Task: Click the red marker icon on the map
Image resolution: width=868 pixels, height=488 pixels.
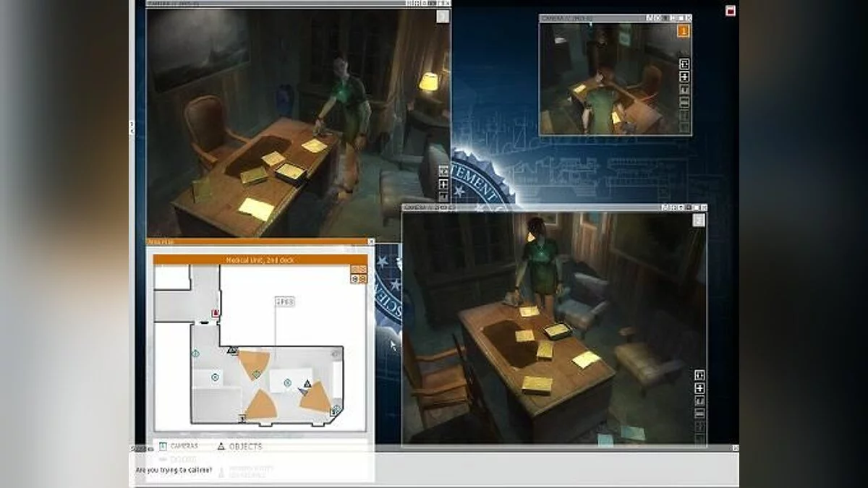Action: tap(216, 313)
